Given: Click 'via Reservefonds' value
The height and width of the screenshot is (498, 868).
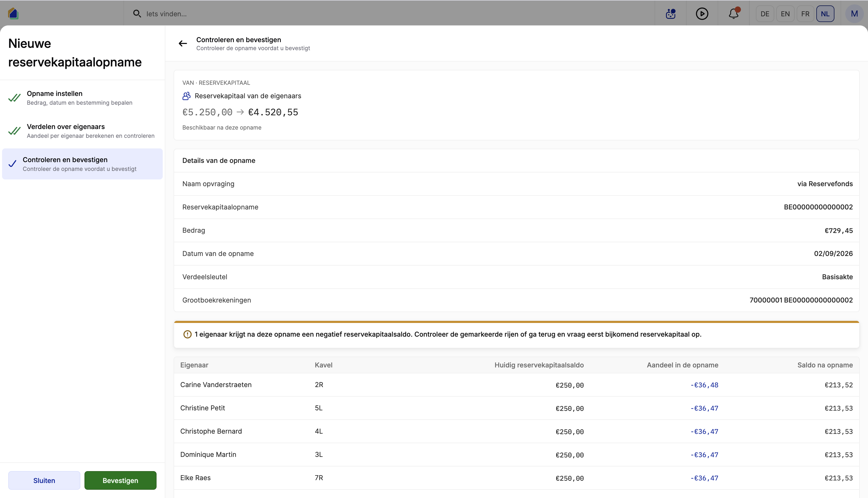Looking at the screenshot, I should [x=825, y=184].
